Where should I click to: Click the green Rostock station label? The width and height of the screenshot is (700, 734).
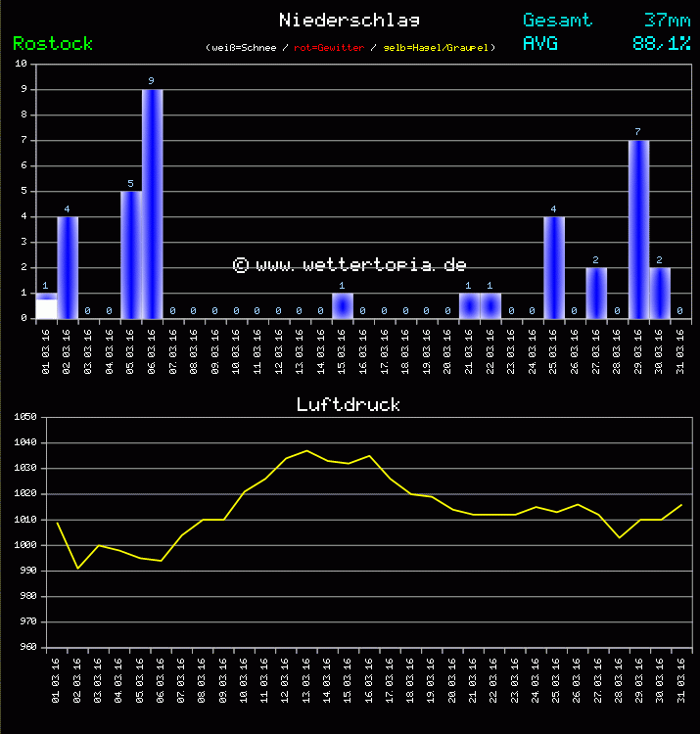tap(53, 44)
